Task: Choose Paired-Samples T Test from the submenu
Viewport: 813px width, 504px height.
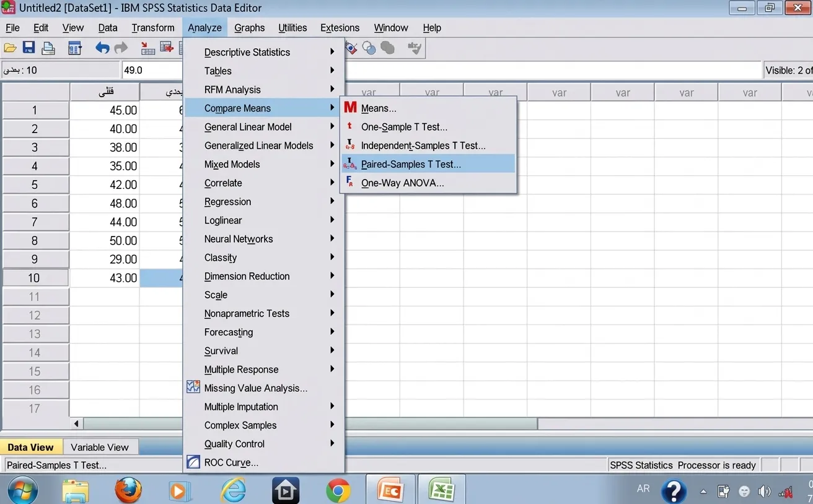Action: (x=428, y=164)
